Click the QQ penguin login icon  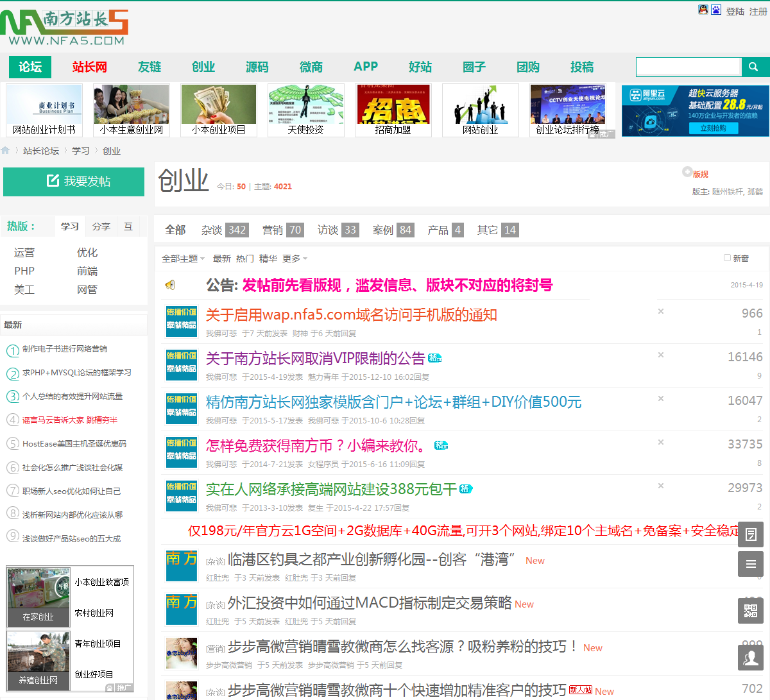pos(703,10)
